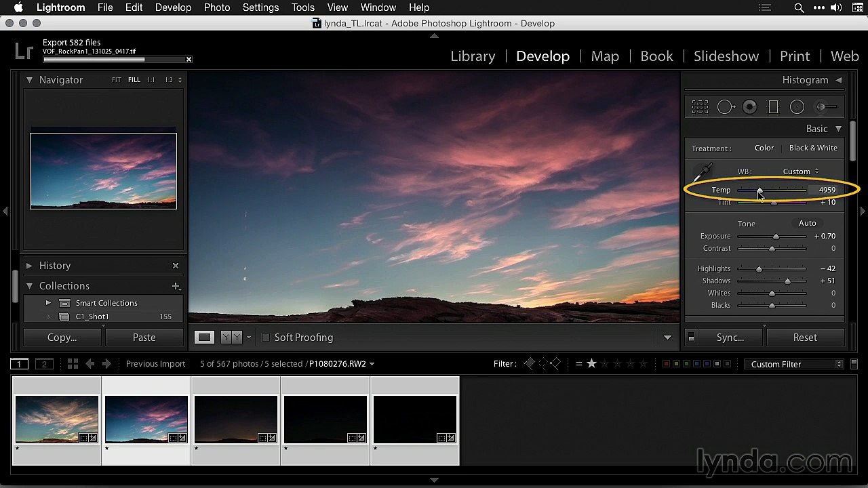Open the Custom Filter dropdown
This screenshot has height=488, width=868.
coord(793,364)
